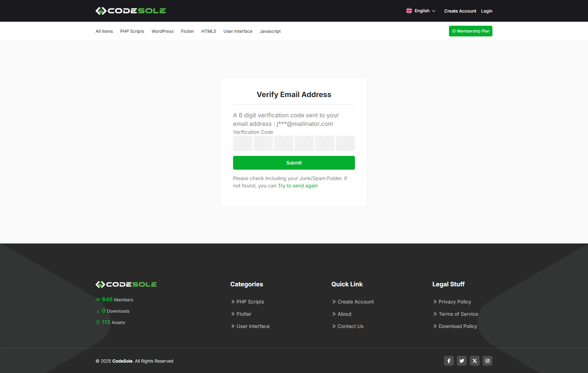Click the CodeSole logo in header

[130, 11]
